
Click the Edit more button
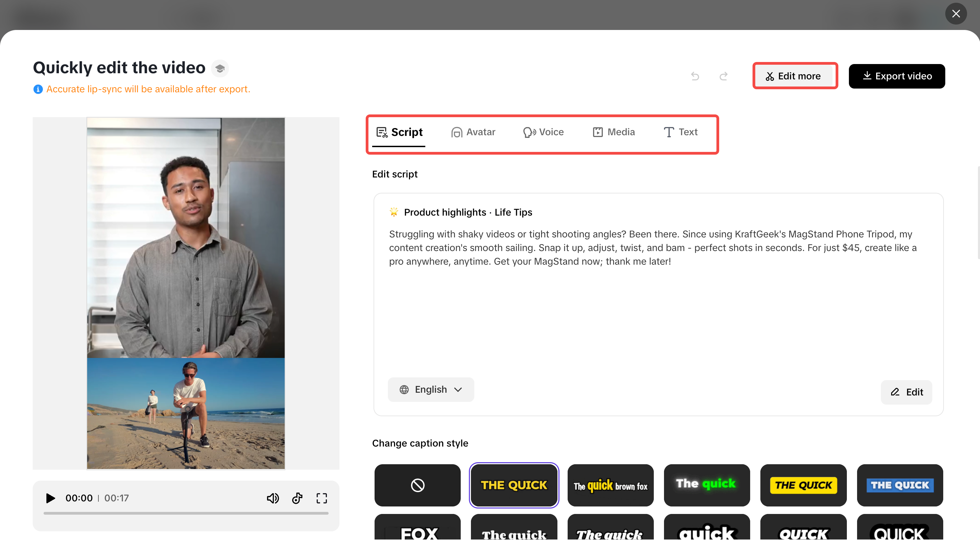[x=795, y=76]
